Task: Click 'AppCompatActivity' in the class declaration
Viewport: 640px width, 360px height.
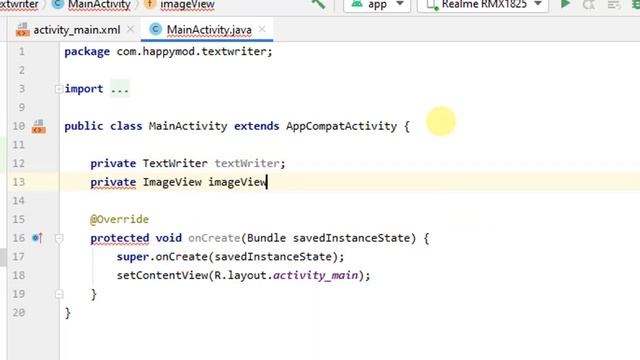Action: pos(341,126)
